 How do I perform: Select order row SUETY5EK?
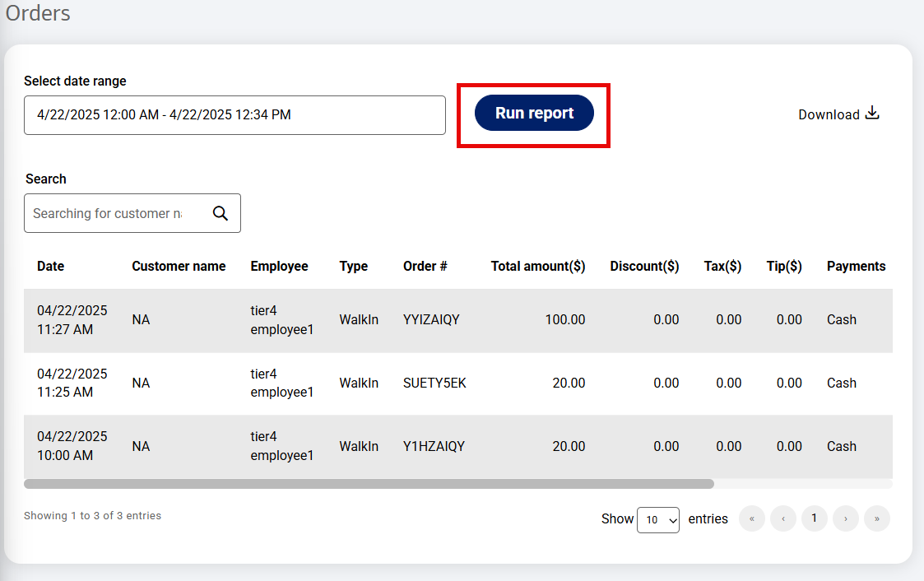pyautogui.click(x=457, y=383)
